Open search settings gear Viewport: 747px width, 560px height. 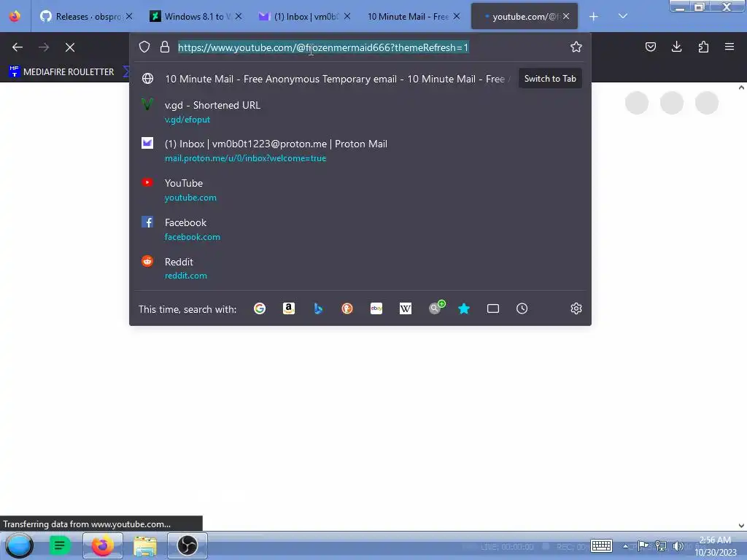tap(576, 308)
